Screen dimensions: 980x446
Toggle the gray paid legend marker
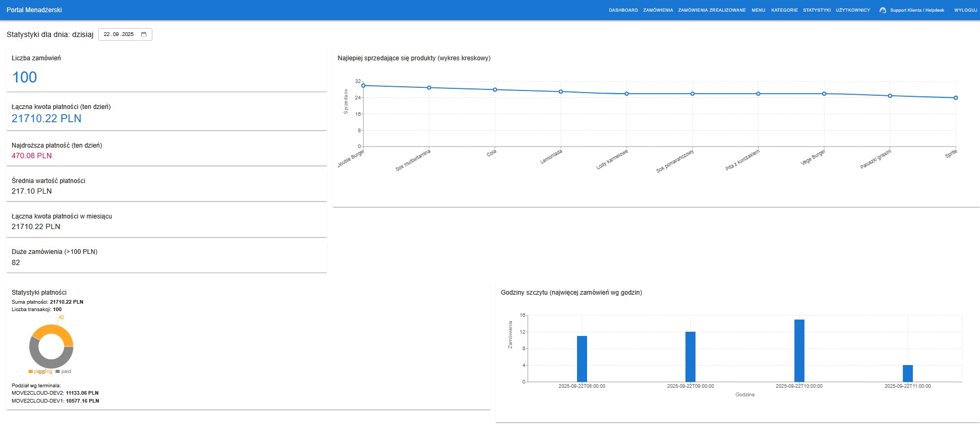(x=58, y=371)
